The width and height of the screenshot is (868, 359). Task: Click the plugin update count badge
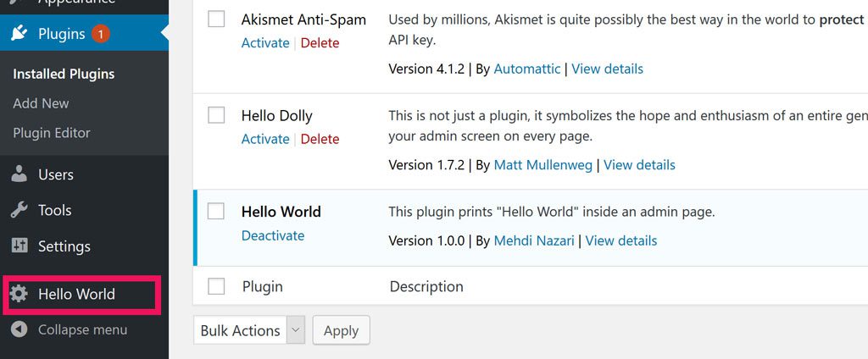pos(100,34)
